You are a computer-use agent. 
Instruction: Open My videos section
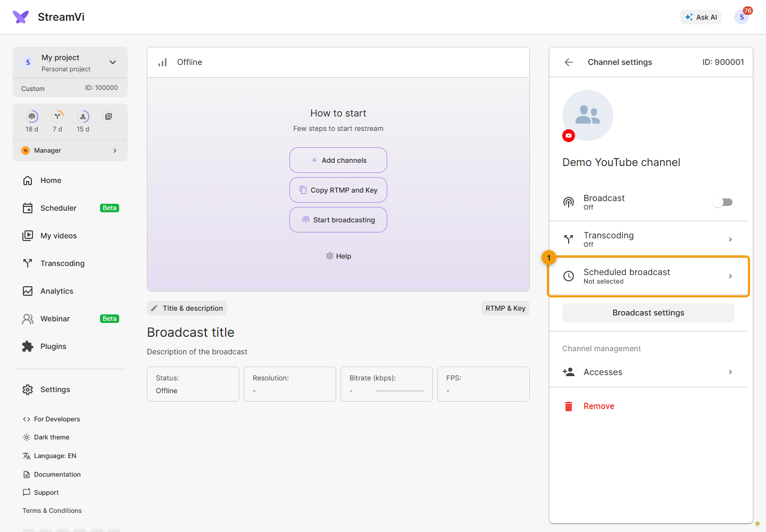point(70,236)
